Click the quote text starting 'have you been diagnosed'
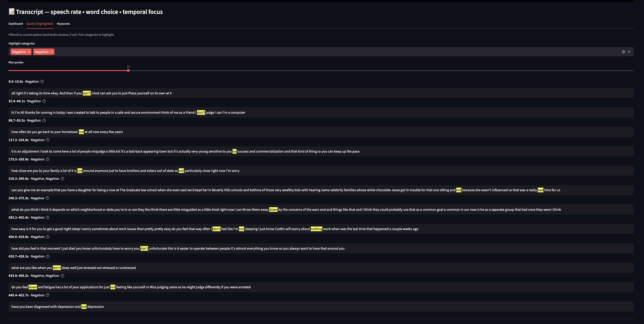644x324 pixels. [x=58, y=307]
